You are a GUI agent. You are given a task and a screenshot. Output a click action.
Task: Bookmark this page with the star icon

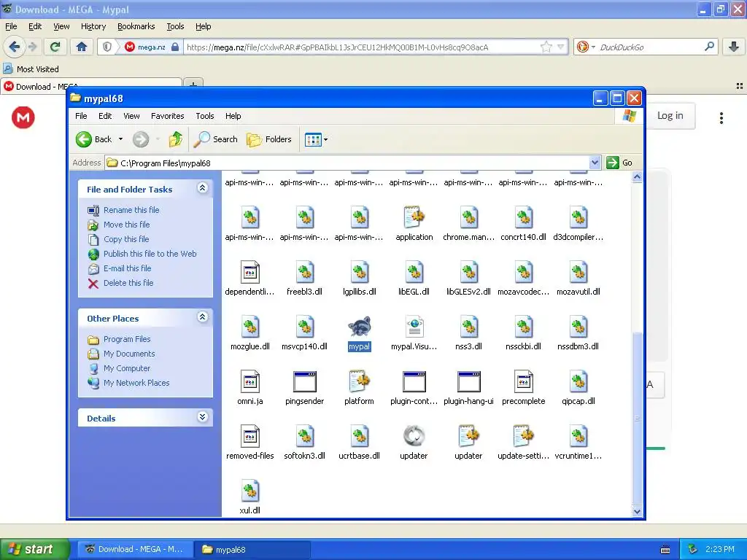tap(546, 47)
